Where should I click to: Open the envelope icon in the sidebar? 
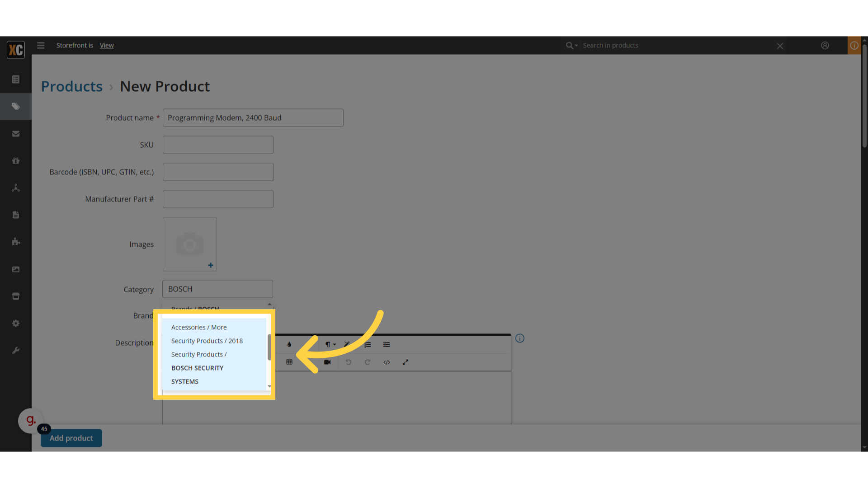coord(16,134)
